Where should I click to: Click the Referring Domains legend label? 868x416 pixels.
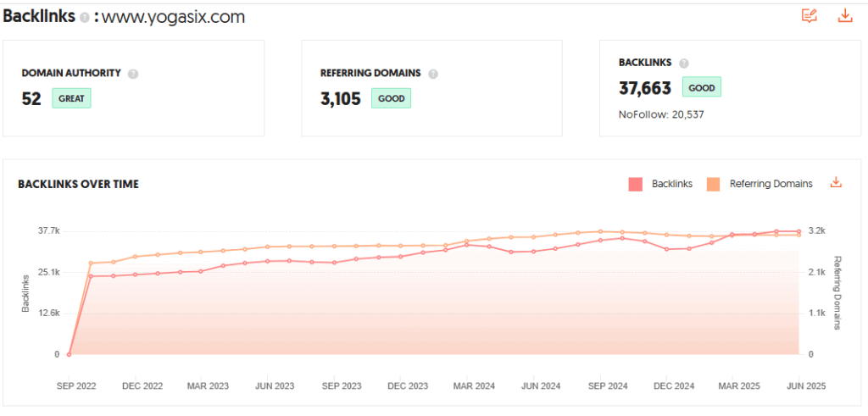(771, 184)
